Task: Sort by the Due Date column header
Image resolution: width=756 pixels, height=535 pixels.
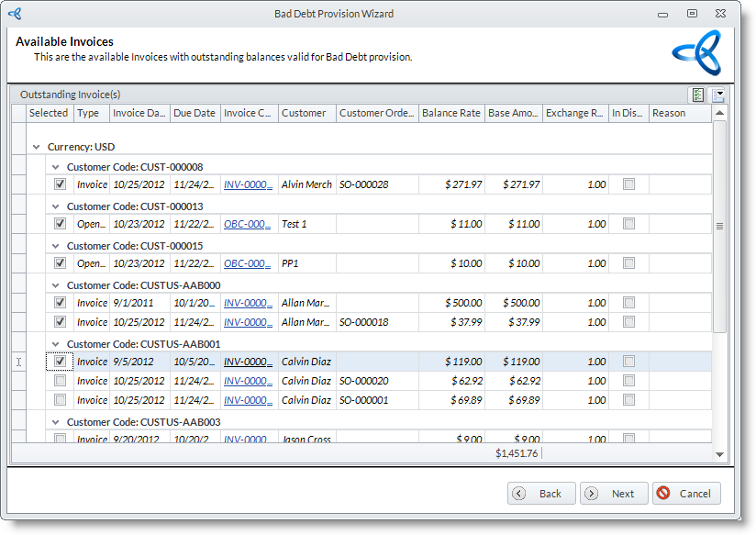Action: (194, 113)
